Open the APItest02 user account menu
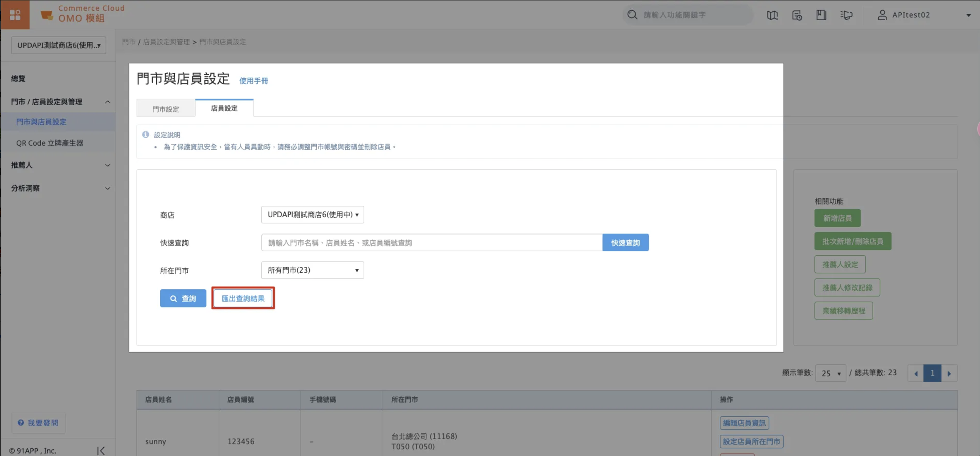This screenshot has width=980, height=456. [x=923, y=15]
